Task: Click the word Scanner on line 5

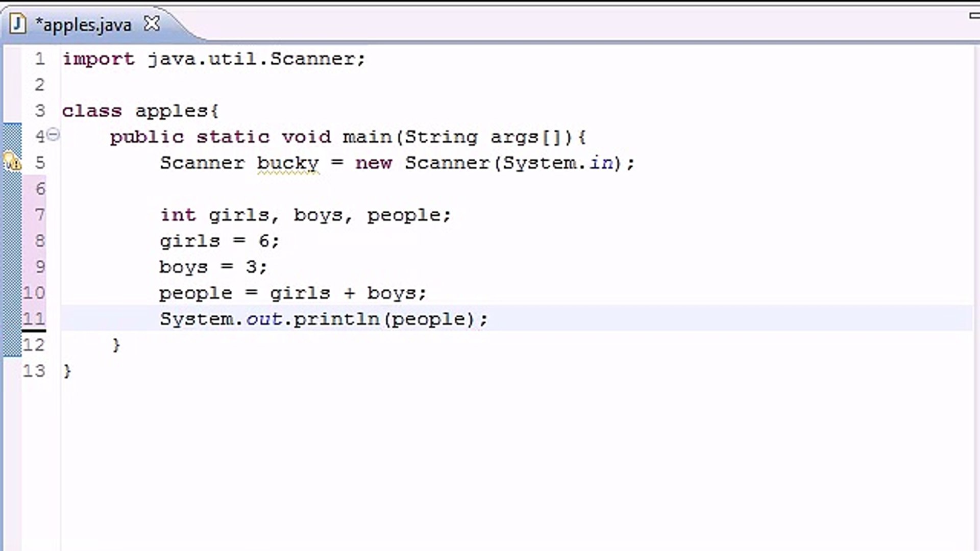Action: [203, 162]
